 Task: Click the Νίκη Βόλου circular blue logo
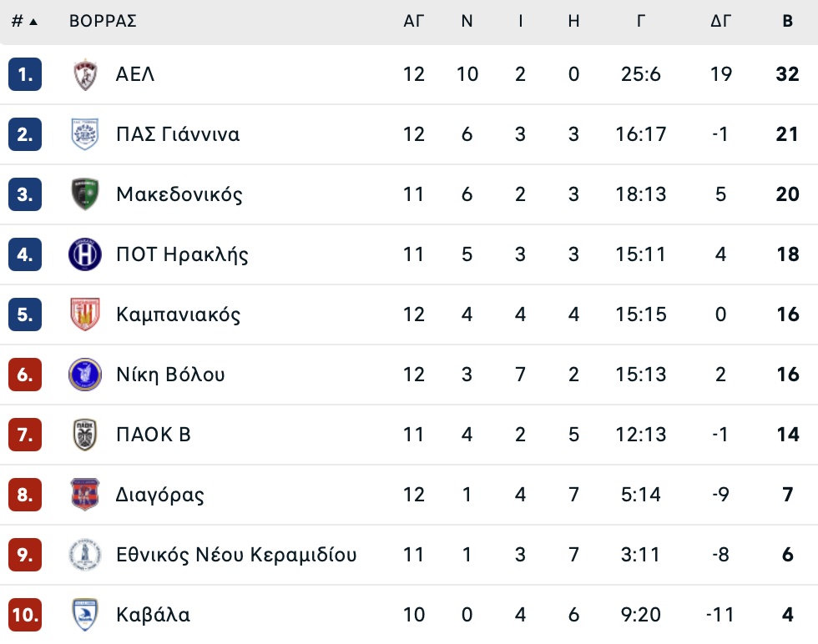coord(85,375)
